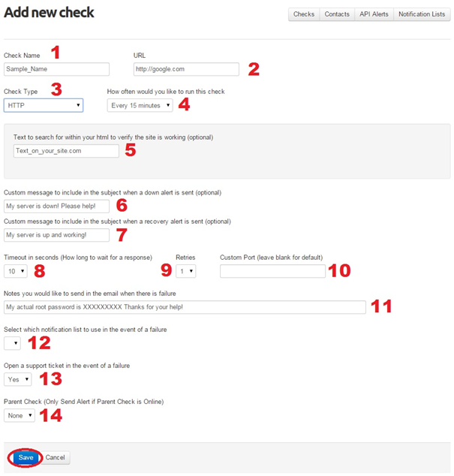
Task: Click into the URL input field
Action: [x=186, y=69]
